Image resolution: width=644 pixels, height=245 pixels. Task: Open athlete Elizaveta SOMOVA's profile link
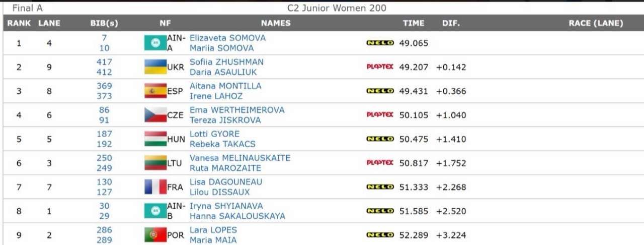227,38
